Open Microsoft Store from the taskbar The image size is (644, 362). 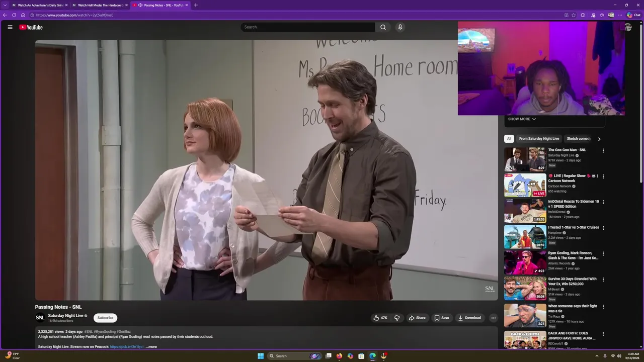tap(361, 356)
